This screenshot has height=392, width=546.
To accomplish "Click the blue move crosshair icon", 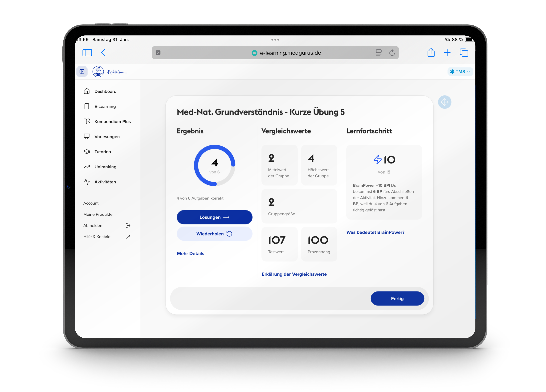I will [x=444, y=102].
